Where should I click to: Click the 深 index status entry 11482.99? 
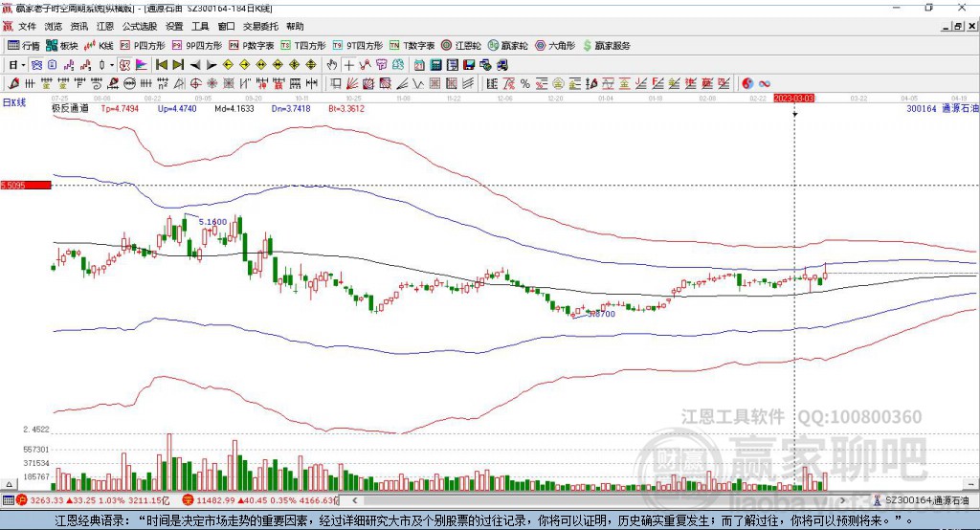260,500
